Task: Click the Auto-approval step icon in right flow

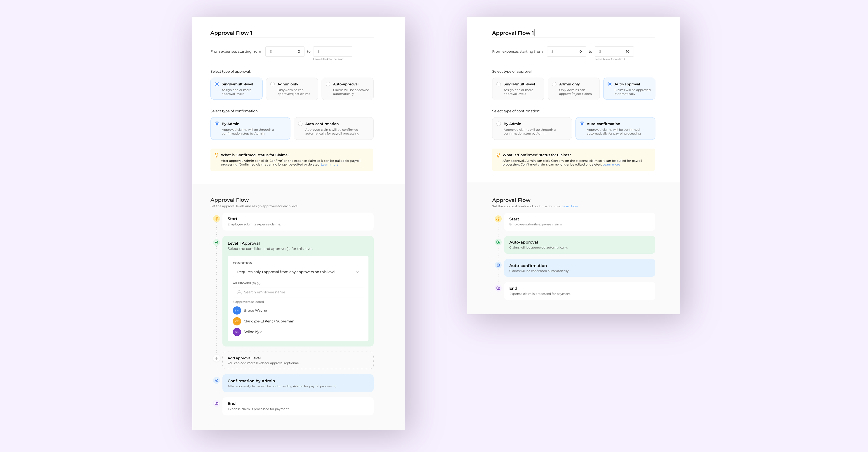Action: point(498,242)
